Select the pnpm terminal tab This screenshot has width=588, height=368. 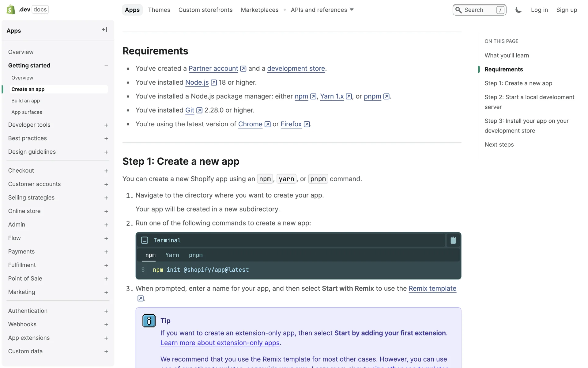[196, 255]
